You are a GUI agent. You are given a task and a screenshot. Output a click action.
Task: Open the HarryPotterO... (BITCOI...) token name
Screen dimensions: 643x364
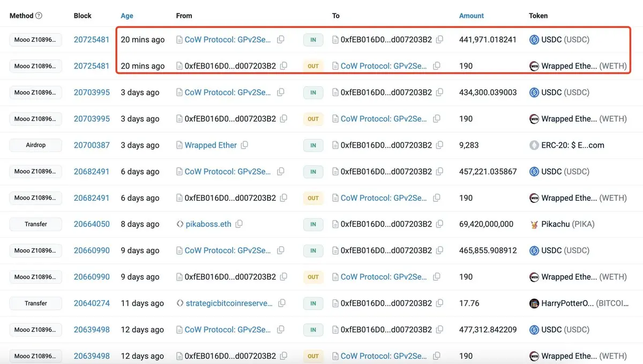[x=586, y=303]
